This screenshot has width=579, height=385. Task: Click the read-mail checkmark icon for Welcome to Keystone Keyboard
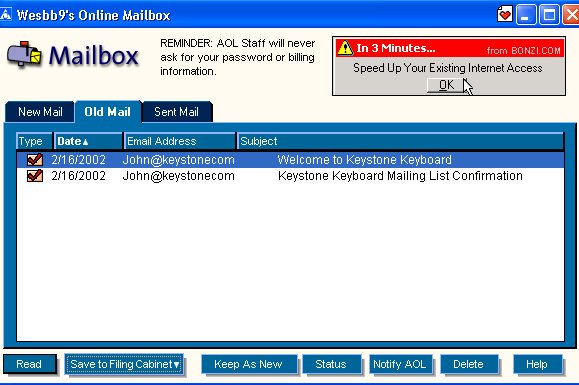click(x=35, y=160)
